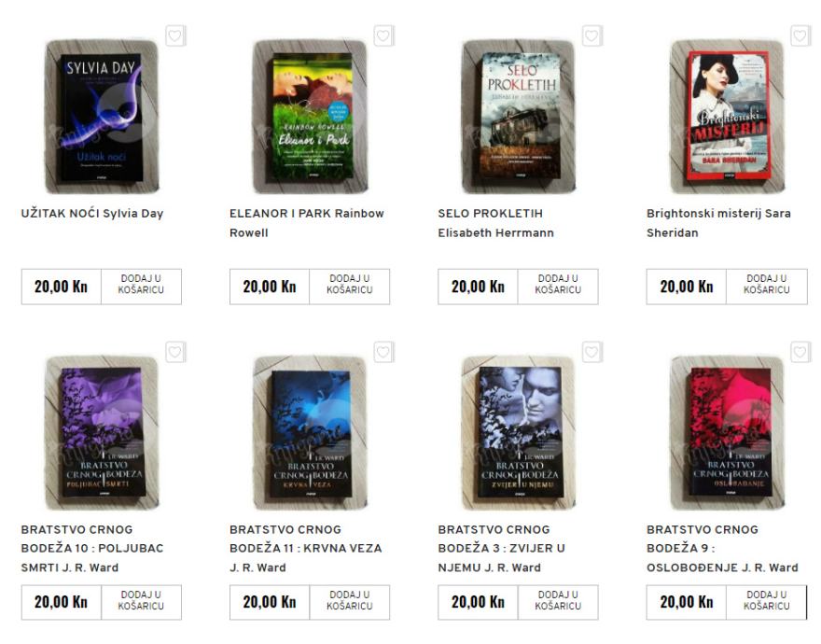Image resolution: width=821 pixels, height=644 pixels.
Task: Open UŽITAK NOĆI Sylvia Day title link
Action: click(x=92, y=214)
